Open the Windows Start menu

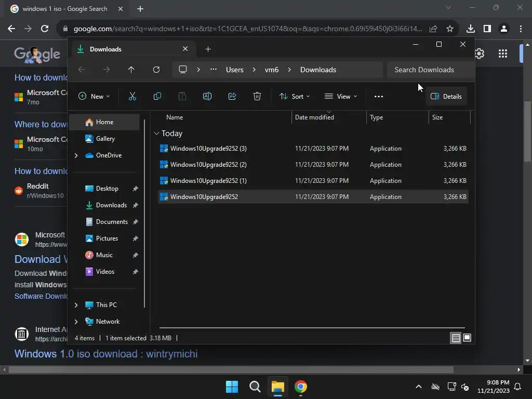click(x=232, y=387)
